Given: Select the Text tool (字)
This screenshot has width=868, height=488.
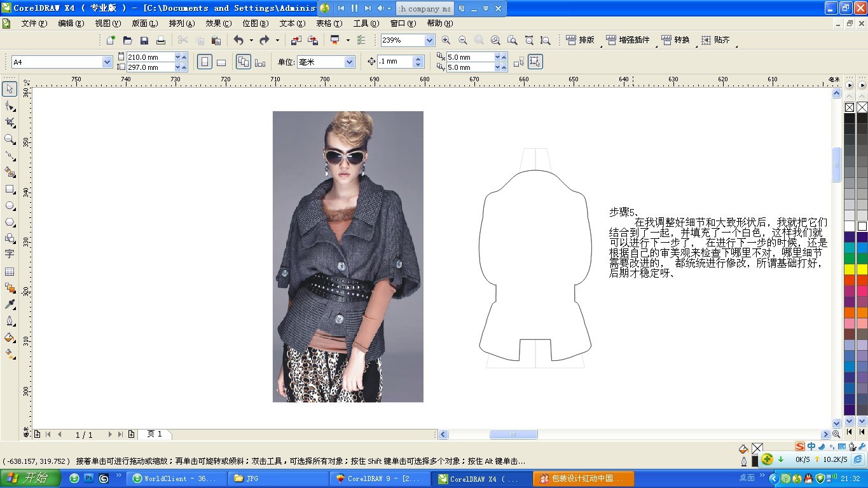Looking at the screenshot, I should [10, 254].
